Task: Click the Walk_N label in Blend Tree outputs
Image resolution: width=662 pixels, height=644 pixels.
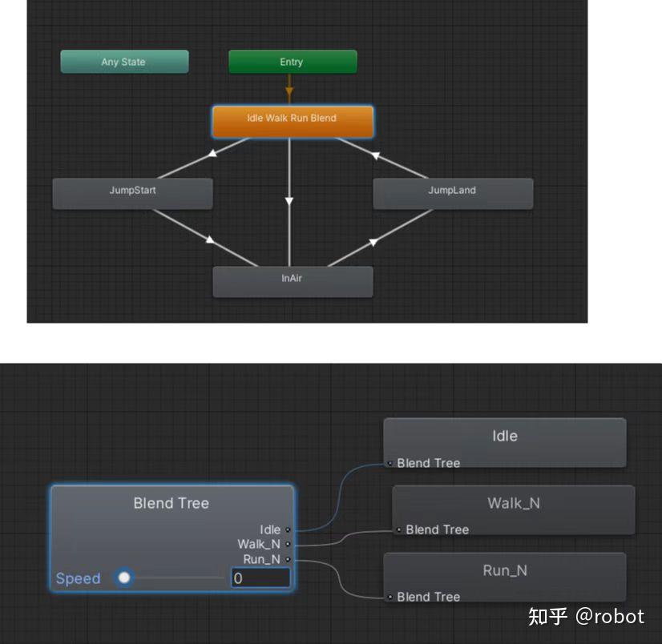Action: pos(259,544)
